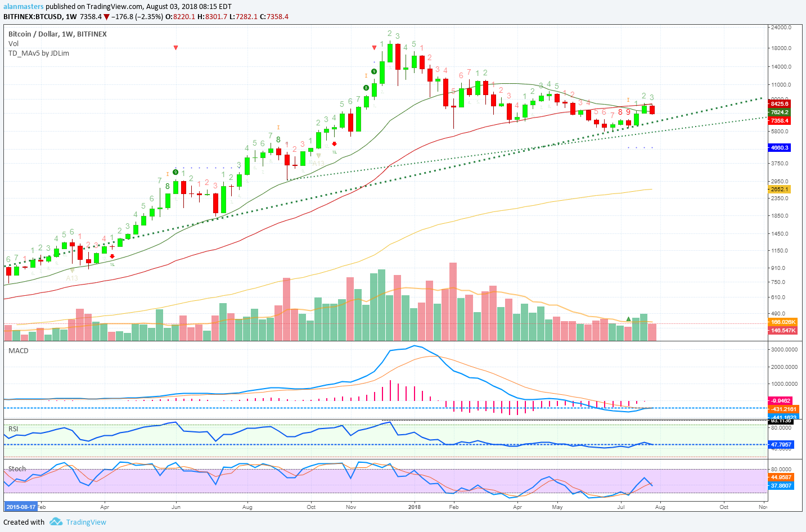The width and height of the screenshot is (806, 532).
Task: Click the 3000.0000 MACD axis label
Action: click(784, 349)
